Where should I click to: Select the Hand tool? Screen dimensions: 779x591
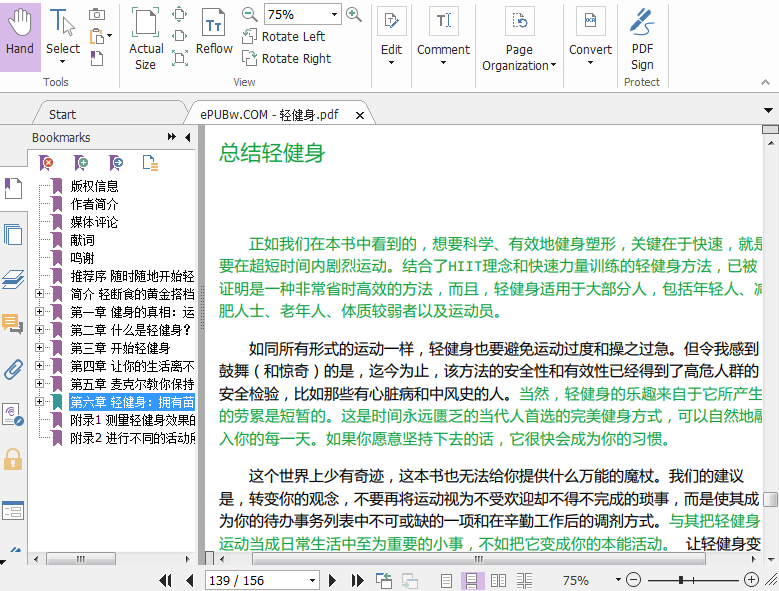(20, 35)
